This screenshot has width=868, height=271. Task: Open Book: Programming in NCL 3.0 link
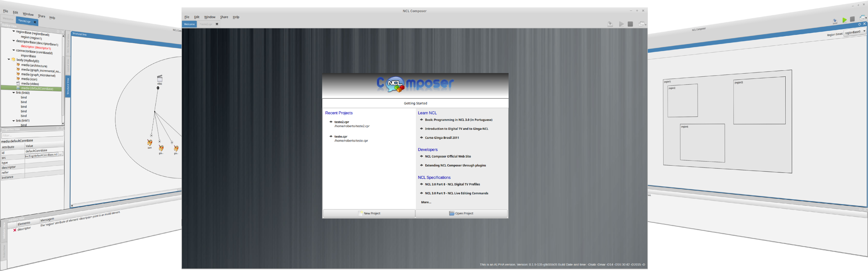459,120
